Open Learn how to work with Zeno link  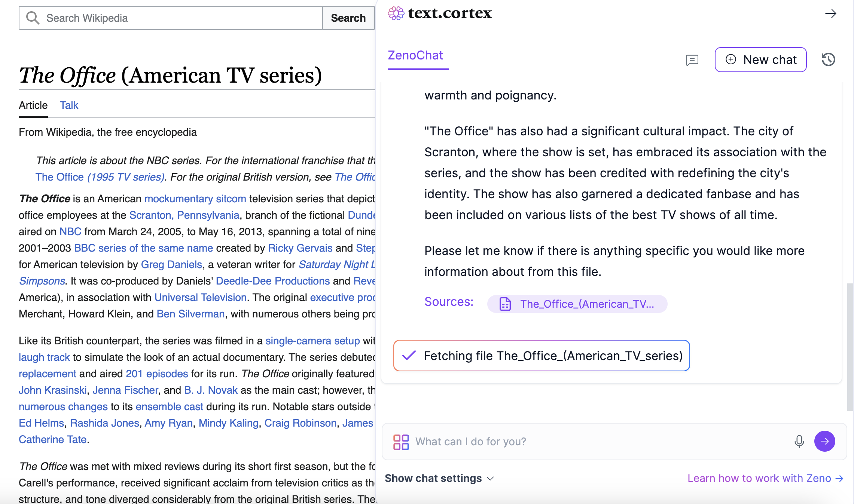point(766,478)
